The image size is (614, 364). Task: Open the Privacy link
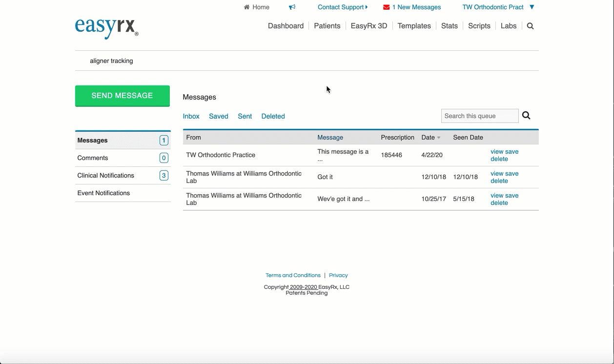[338, 275]
